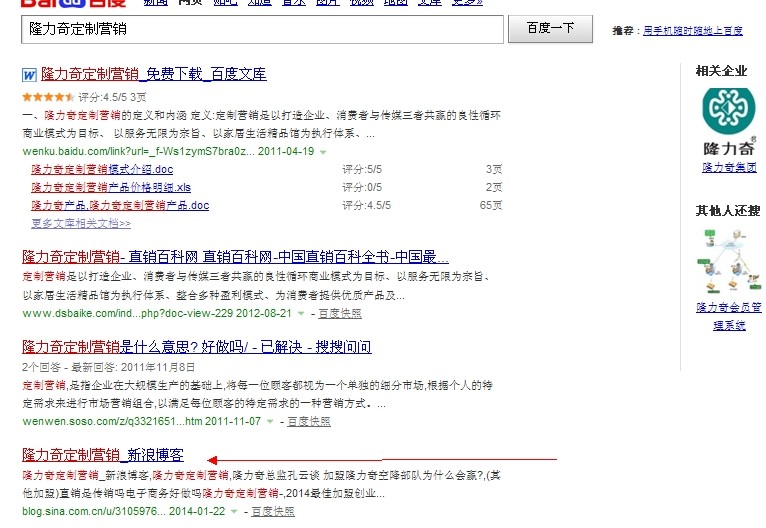Click the 评分:5/5 rating in the doc list
The height and width of the screenshot is (528, 766).
(362, 169)
